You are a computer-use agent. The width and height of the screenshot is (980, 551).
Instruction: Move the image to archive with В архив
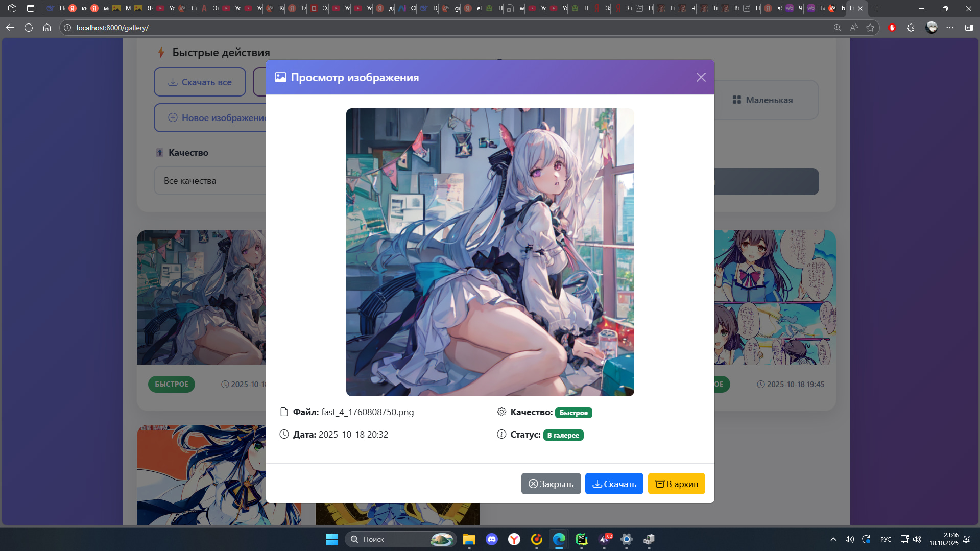pyautogui.click(x=676, y=484)
